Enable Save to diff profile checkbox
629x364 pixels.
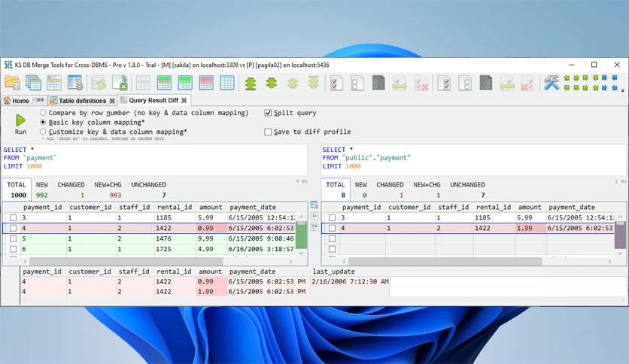click(268, 132)
